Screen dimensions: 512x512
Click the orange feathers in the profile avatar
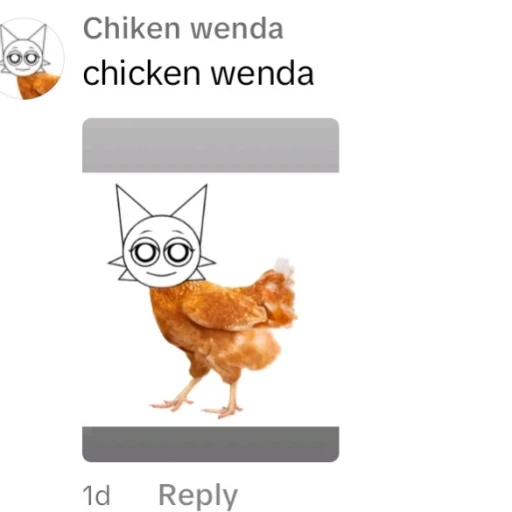click(37, 85)
